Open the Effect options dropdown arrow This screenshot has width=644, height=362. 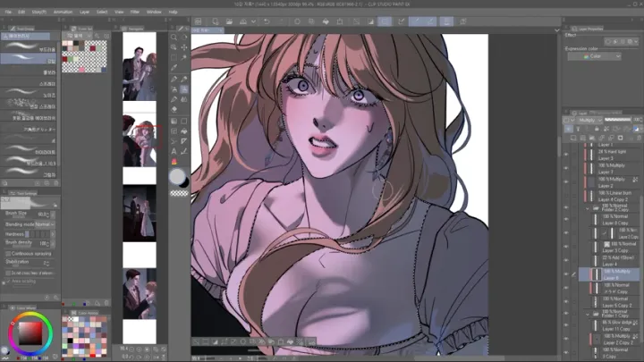(x=636, y=41)
